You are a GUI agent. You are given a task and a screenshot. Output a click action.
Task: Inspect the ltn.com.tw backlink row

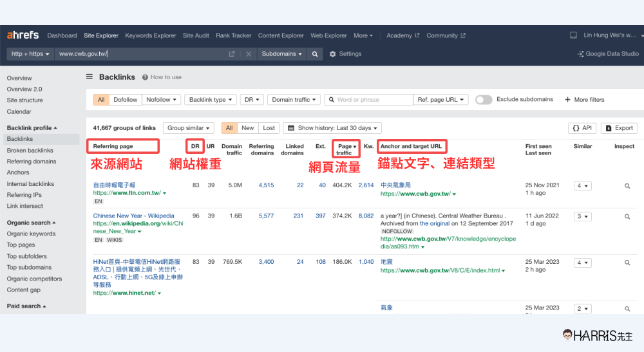tap(627, 186)
